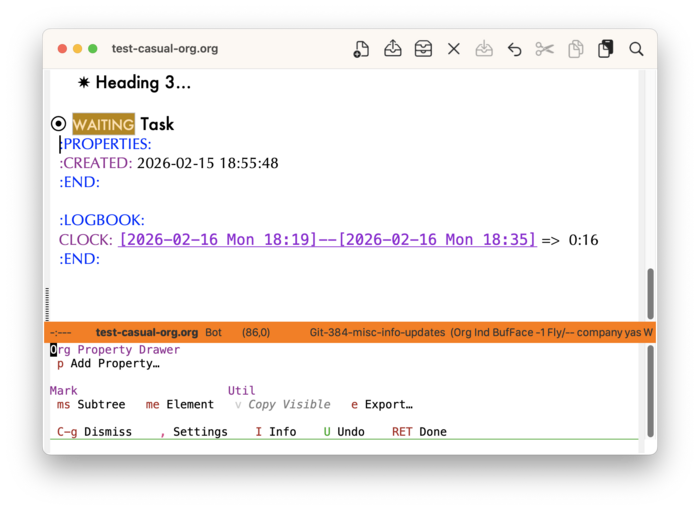The image size is (700, 511).
Task: Collapse the :LOGBOOK: drawer
Action: 102,220
